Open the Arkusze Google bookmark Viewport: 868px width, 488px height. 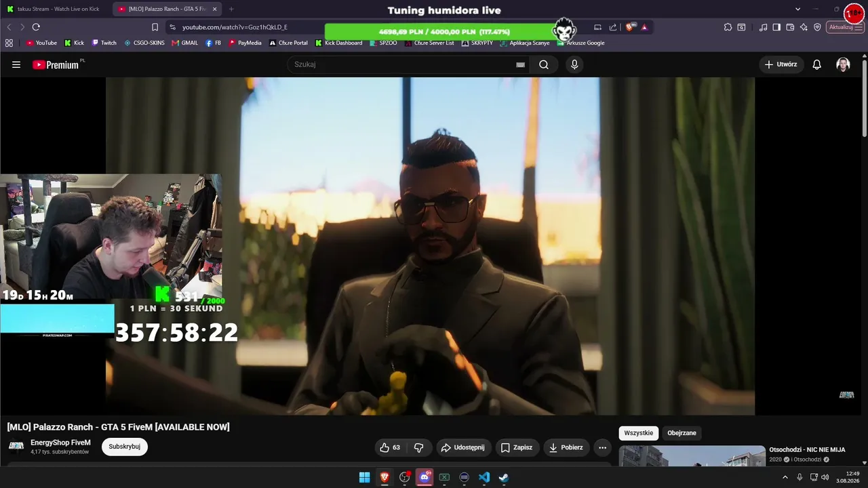coord(580,43)
